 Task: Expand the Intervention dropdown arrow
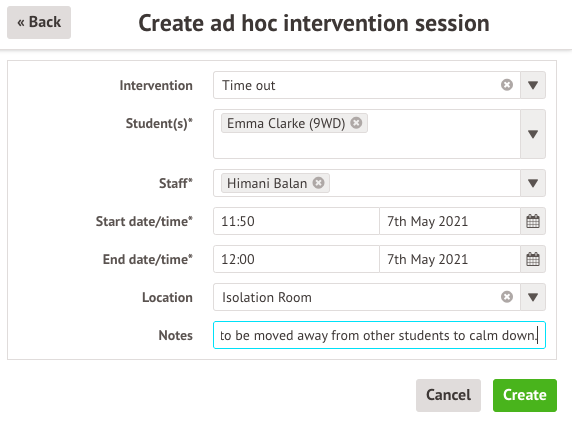tap(533, 85)
